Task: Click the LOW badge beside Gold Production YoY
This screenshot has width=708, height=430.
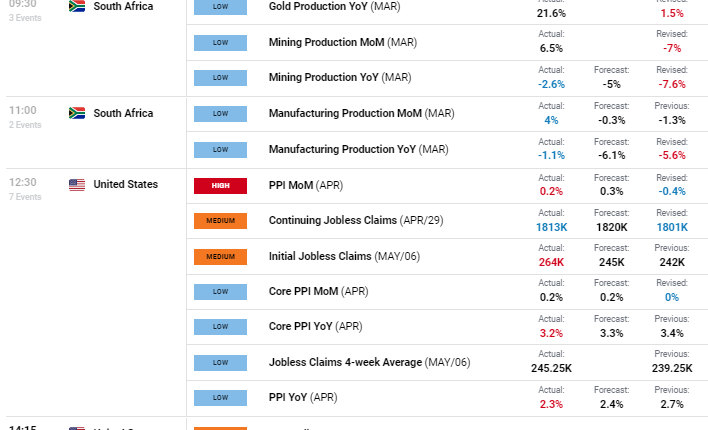Action: pyautogui.click(x=220, y=7)
